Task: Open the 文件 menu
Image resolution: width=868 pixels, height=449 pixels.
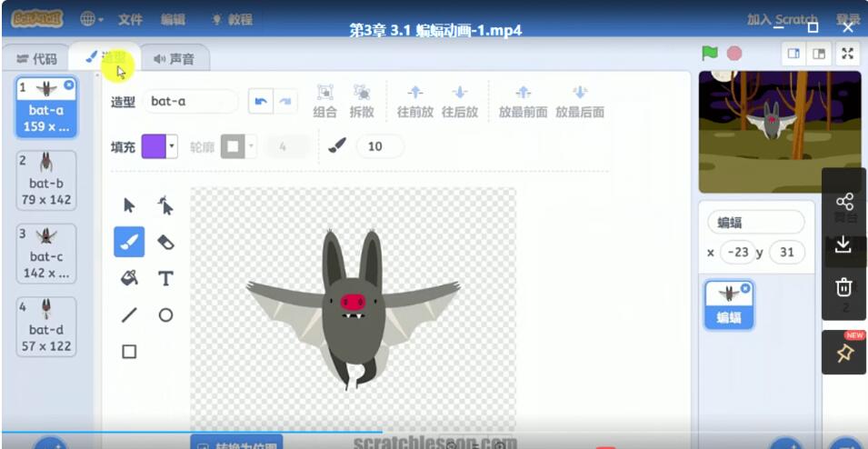Action: point(131,19)
